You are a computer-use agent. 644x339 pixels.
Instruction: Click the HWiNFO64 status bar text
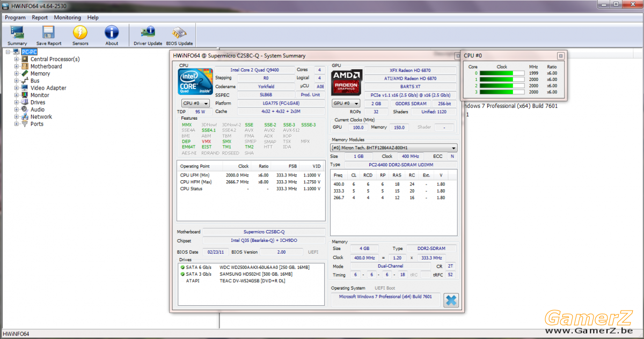coord(16,334)
